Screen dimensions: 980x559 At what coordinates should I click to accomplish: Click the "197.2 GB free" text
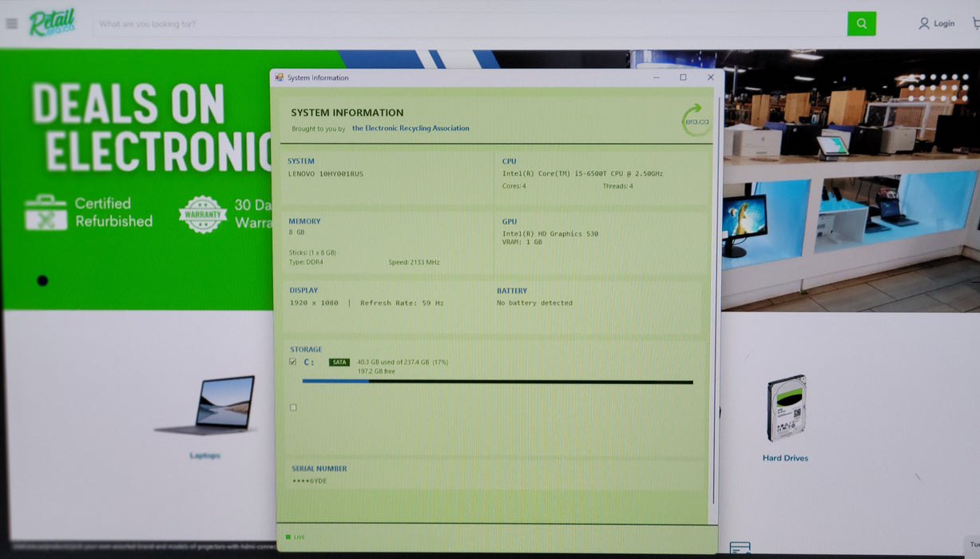376,371
